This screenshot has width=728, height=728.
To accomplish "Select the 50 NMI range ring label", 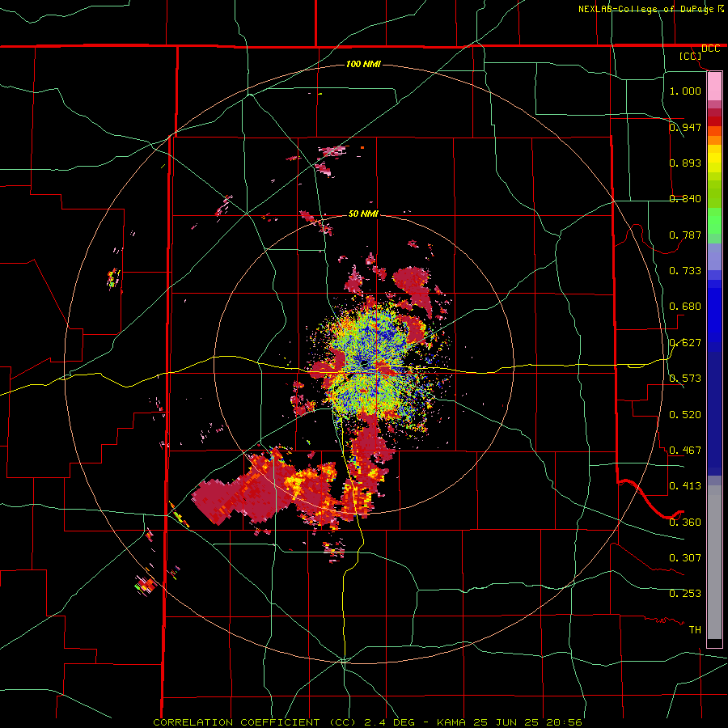I will 363,214.
